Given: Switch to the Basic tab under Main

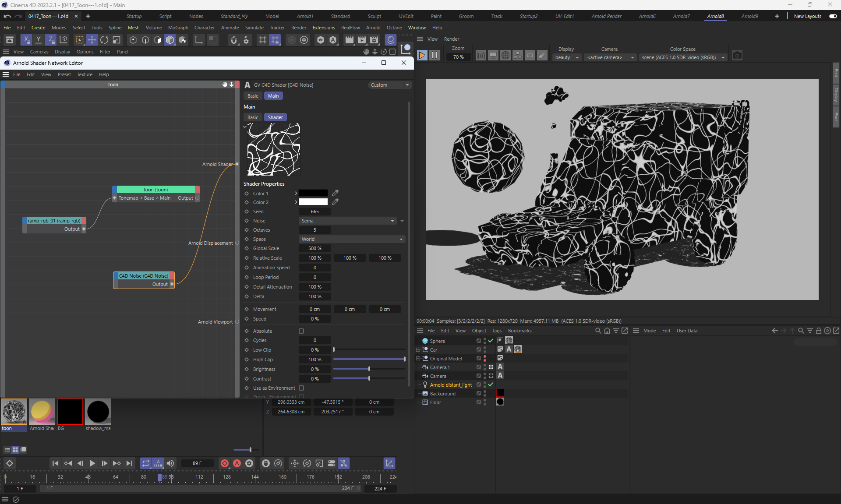Looking at the screenshot, I should coord(253,117).
